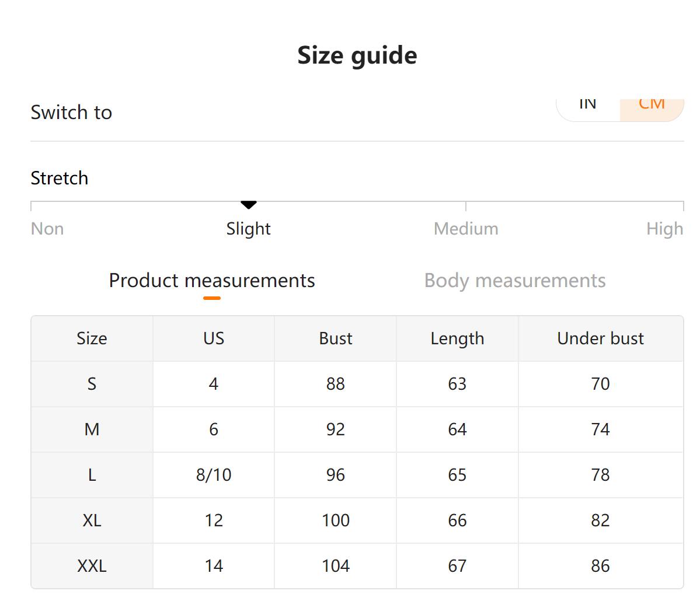Select the XXL size row
Viewport: 700px width, 615px height.
[x=357, y=567]
